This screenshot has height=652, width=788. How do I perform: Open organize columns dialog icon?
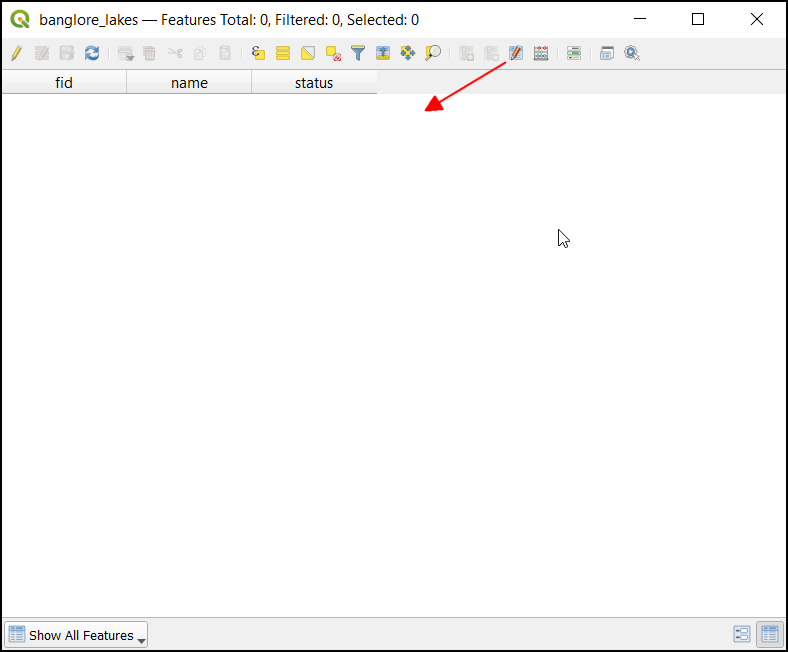[x=516, y=53]
